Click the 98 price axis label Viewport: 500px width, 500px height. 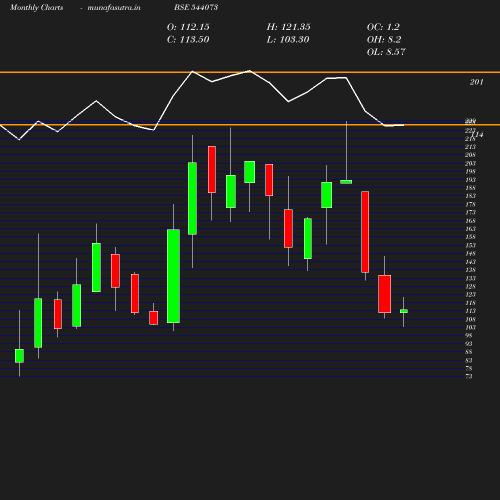(469, 335)
